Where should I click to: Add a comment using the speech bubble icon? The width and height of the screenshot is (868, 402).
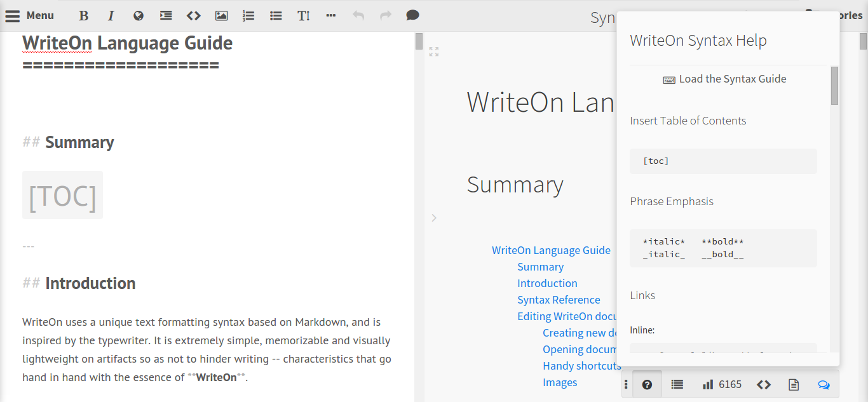click(x=412, y=16)
